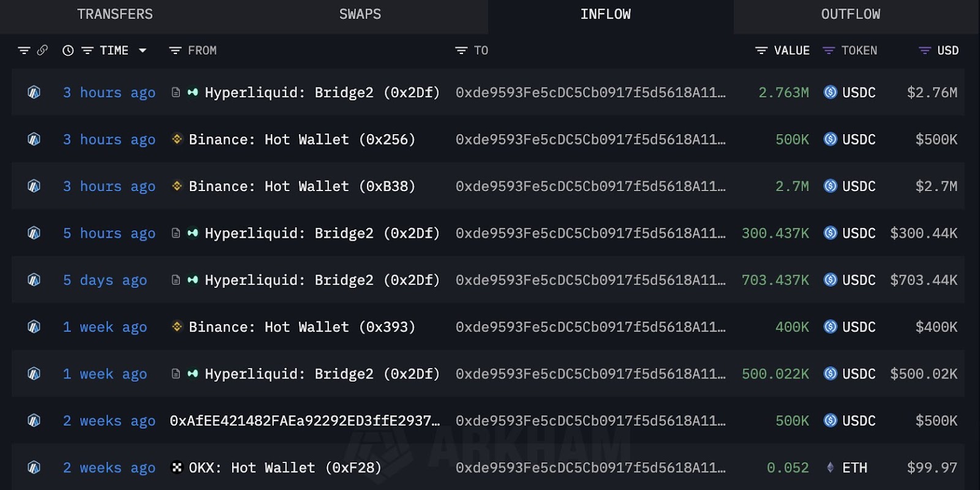Viewport: 980px width, 490px height.
Task: Click the 0xde9593Fe recipient address on the first row
Action: 590,92
